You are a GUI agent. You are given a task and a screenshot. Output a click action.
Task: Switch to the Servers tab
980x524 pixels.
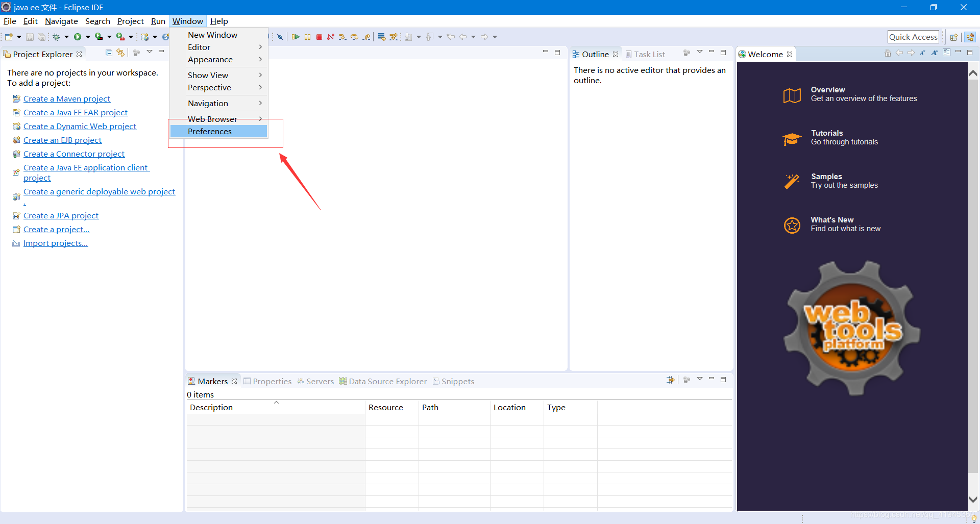coord(315,381)
